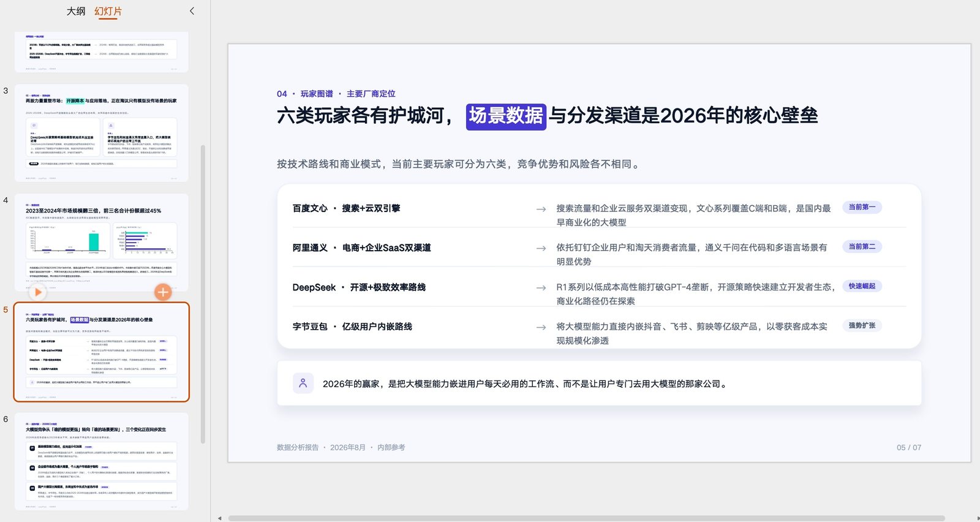
Task: Click the left scroll arrow of the horizontal scrollbar
Action: (x=220, y=518)
